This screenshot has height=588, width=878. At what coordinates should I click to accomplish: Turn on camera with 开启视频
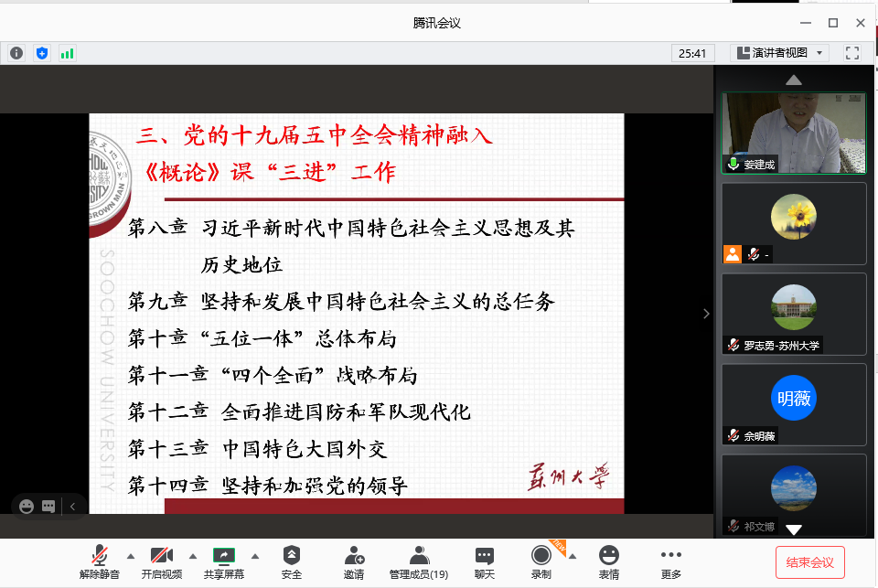click(x=161, y=561)
